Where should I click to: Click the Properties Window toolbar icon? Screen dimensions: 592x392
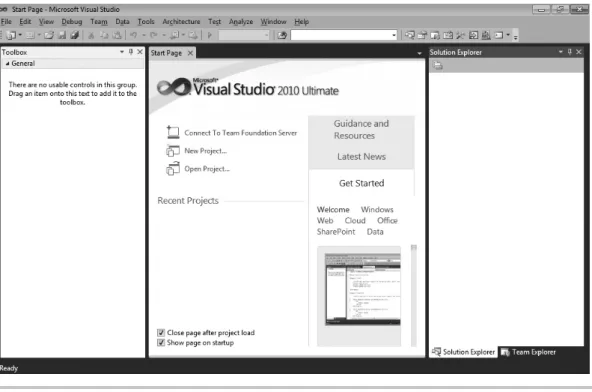coord(422,35)
